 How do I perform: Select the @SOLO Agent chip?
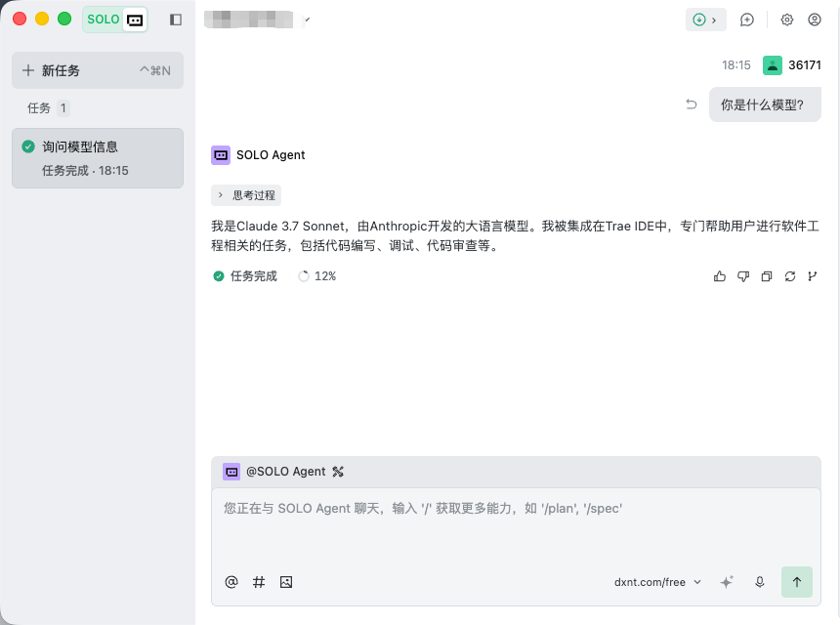pyautogui.click(x=274, y=472)
